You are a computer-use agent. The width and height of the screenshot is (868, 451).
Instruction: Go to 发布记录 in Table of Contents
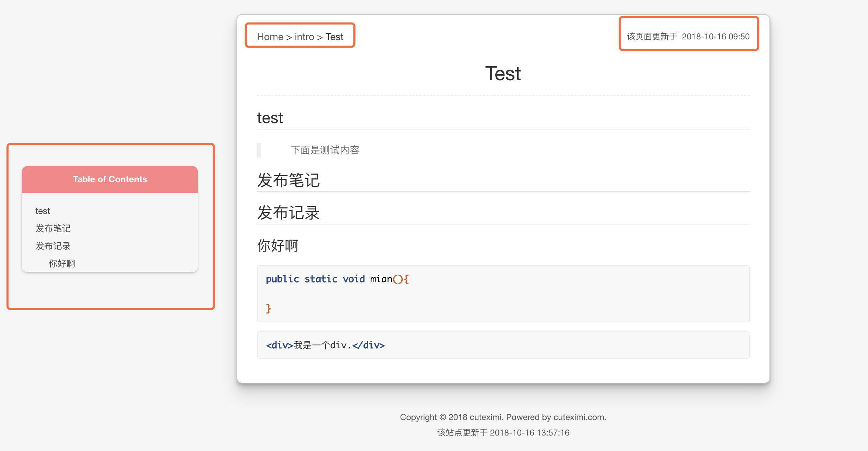53,246
